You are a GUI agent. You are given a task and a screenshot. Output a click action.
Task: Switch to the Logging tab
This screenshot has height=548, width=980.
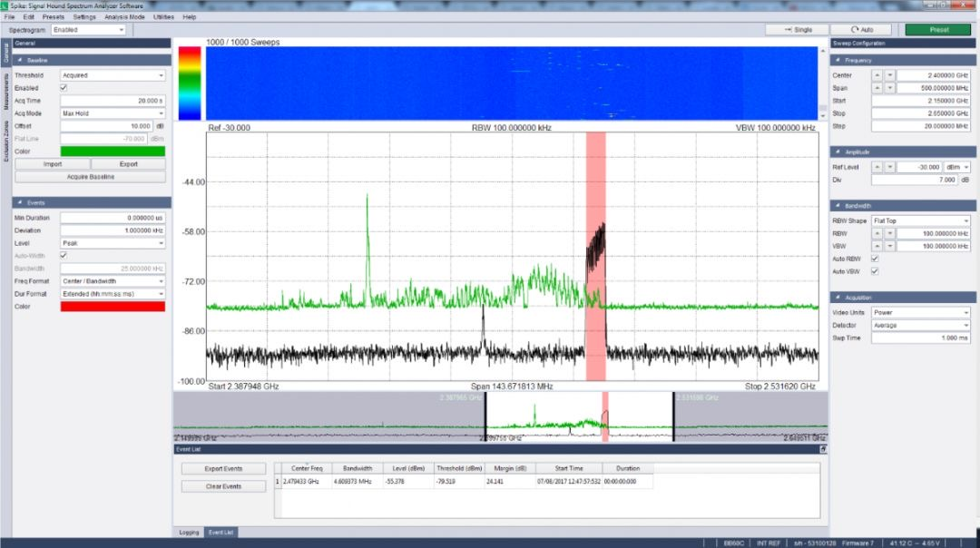click(189, 533)
